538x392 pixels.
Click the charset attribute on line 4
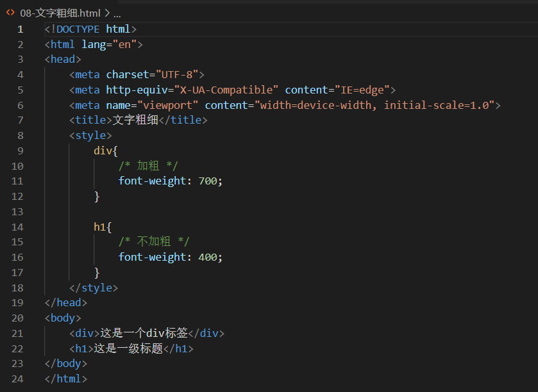click(128, 74)
